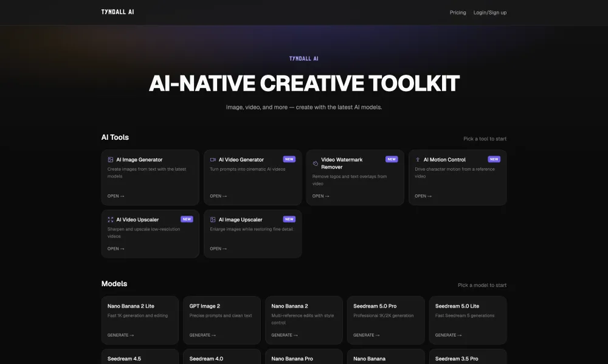608x364 pixels.
Task: Select the AI Video Generator title
Action: click(x=241, y=160)
